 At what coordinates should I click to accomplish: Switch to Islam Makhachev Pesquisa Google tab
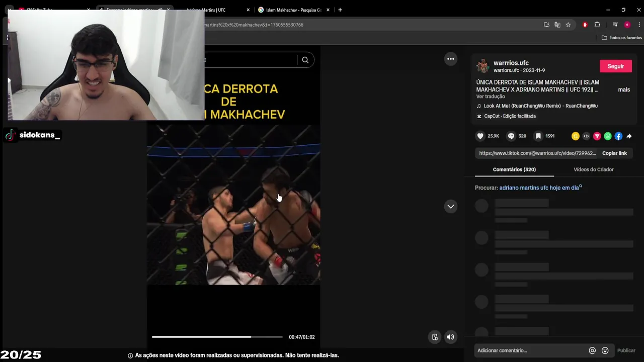(x=293, y=10)
